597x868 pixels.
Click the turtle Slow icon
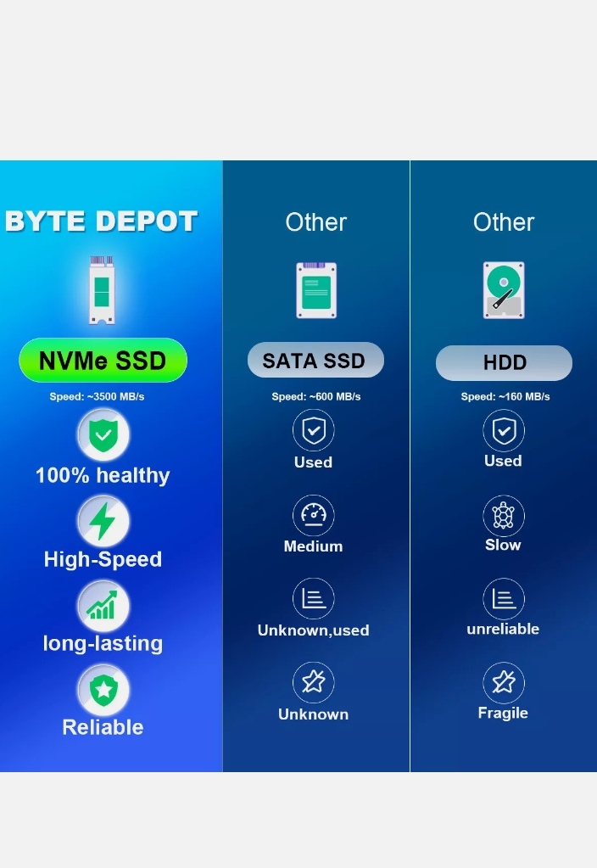504,516
